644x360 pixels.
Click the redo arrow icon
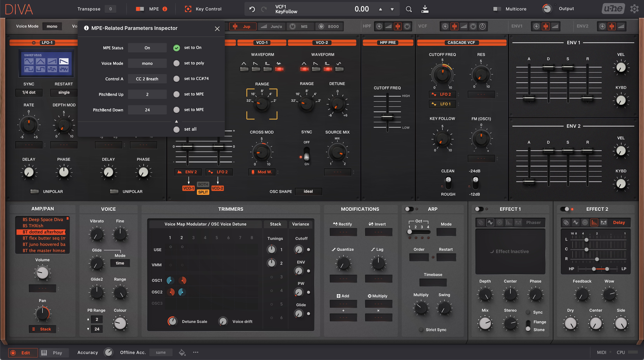click(264, 9)
